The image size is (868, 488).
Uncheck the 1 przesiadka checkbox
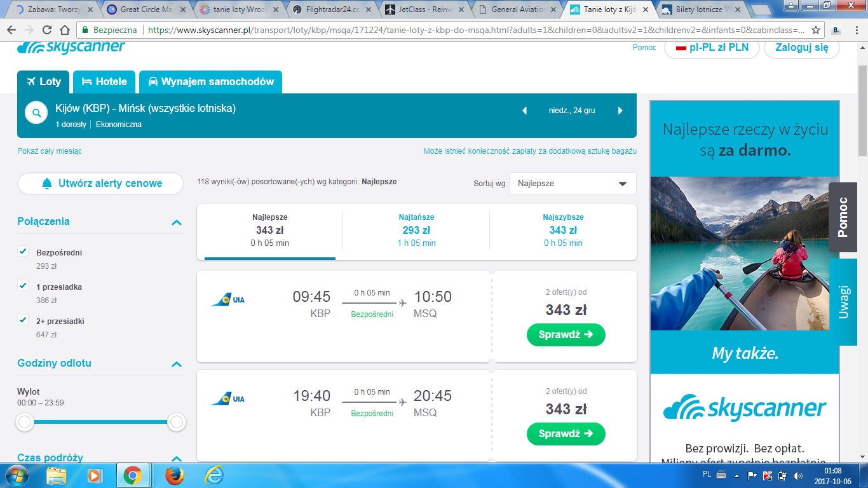tap(23, 286)
